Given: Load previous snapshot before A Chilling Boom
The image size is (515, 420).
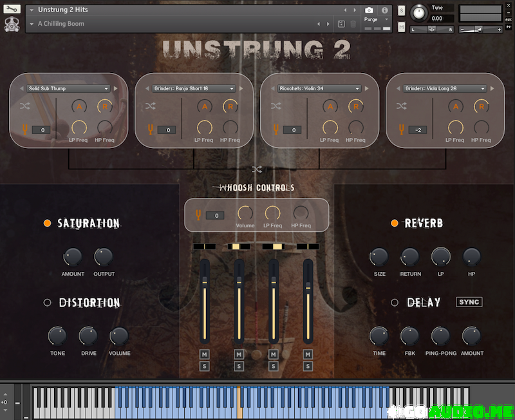Looking at the screenshot, I should pos(318,24).
